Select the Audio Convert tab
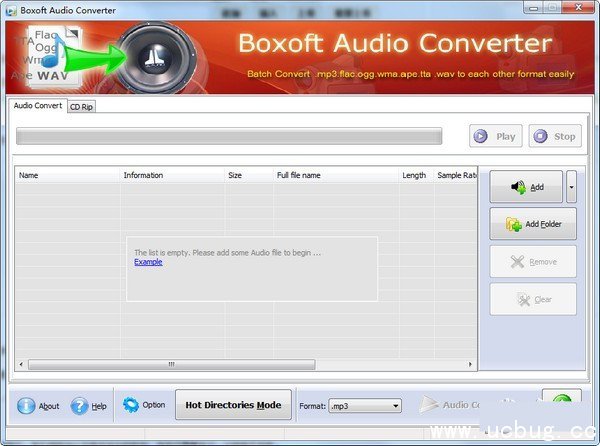The height and width of the screenshot is (446, 600). click(x=37, y=106)
